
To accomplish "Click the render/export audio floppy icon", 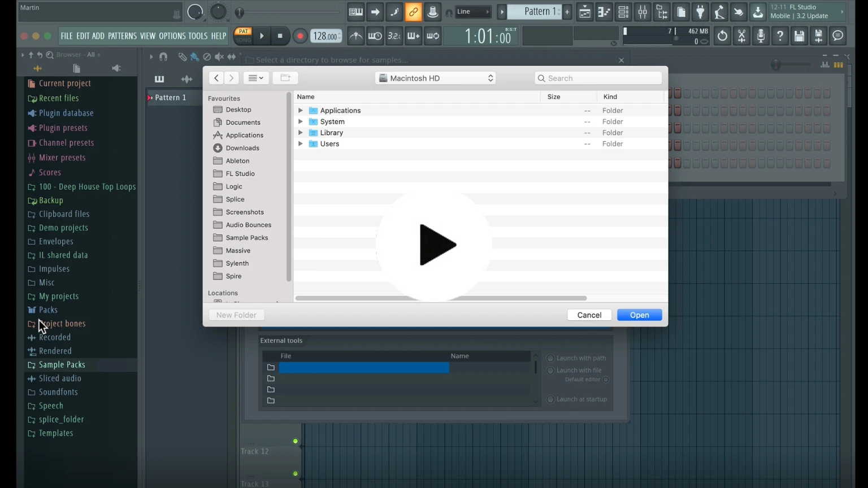I will click(x=818, y=36).
